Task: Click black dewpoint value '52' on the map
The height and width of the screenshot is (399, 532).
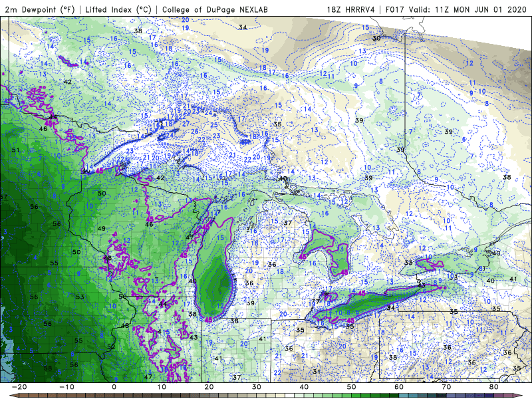Action: click(x=111, y=347)
